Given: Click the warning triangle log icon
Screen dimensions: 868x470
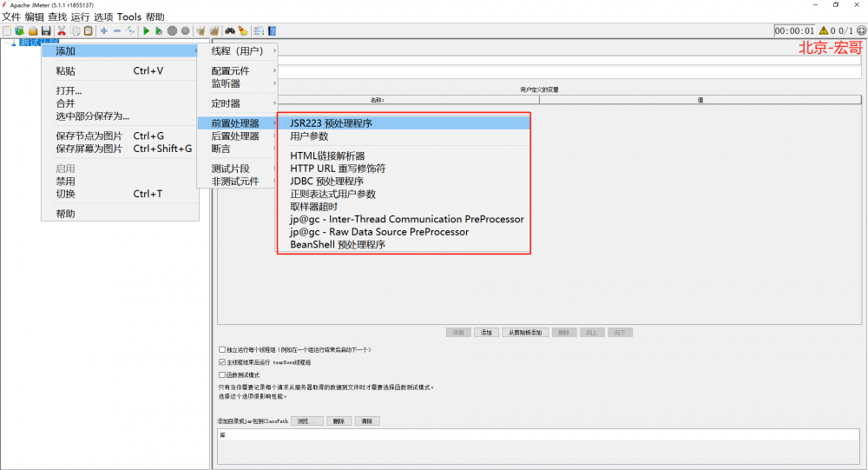Looking at the screenshot, I should (824, 31).
